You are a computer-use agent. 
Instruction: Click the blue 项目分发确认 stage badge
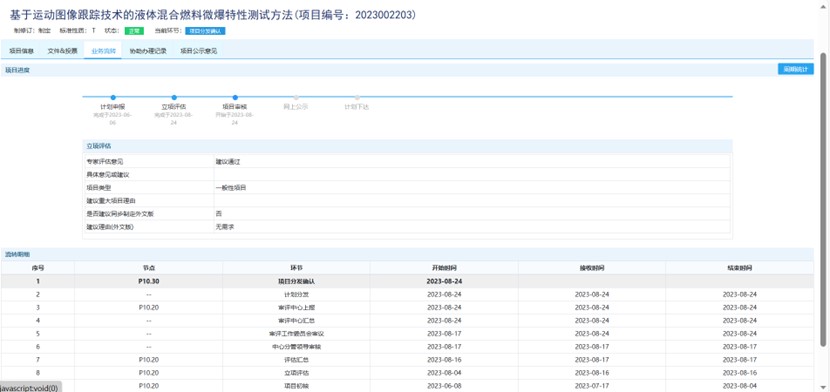click(x=205, y=31)
